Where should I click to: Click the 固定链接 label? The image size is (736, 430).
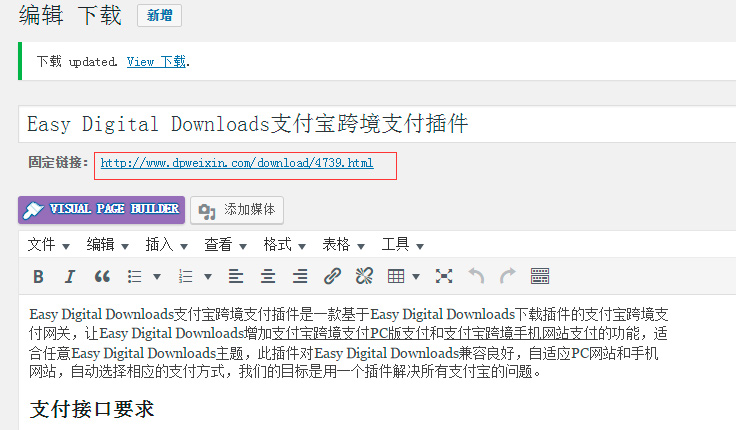click(58, 162)
